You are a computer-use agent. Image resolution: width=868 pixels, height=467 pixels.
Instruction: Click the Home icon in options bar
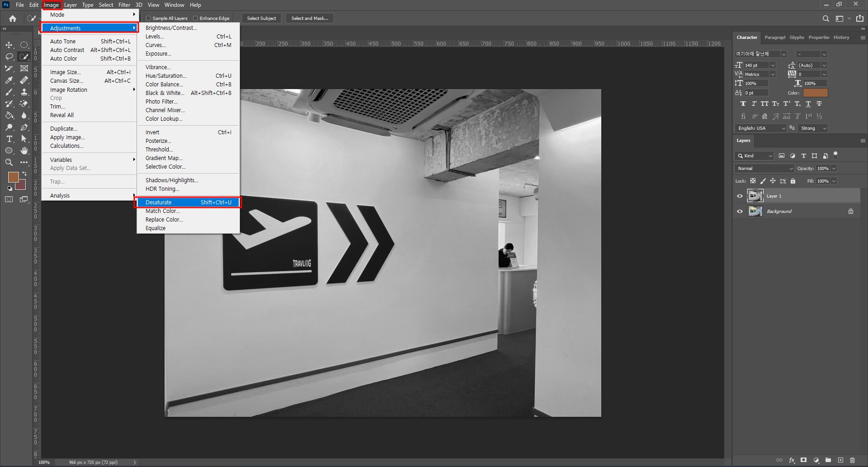click(x=13, y=19)
